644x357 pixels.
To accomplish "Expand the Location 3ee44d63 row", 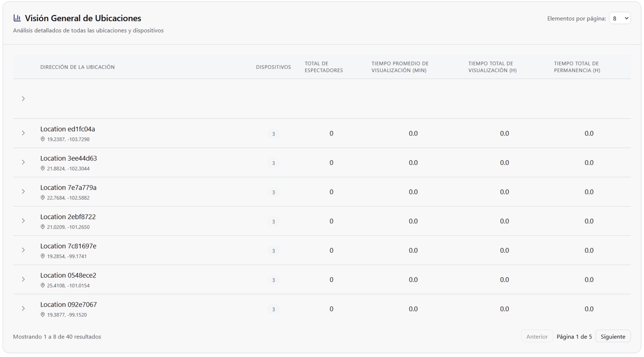I will [x=23, y=162].
